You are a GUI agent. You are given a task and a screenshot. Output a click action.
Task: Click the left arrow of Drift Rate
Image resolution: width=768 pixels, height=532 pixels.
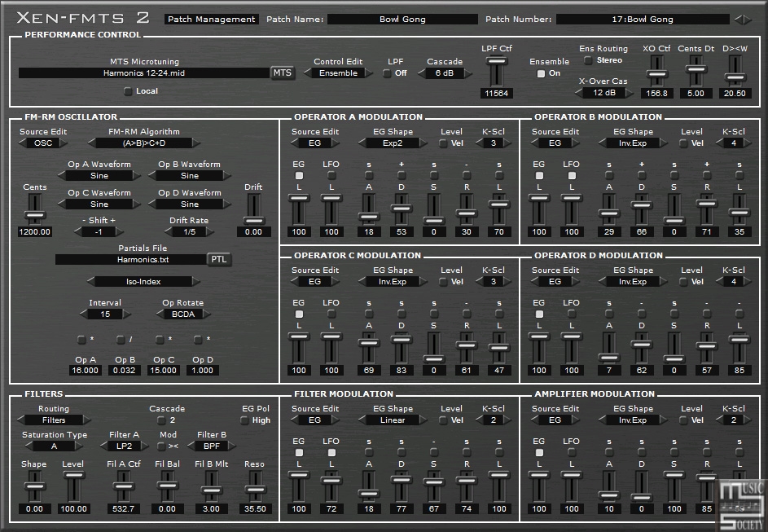click(169, 231)
